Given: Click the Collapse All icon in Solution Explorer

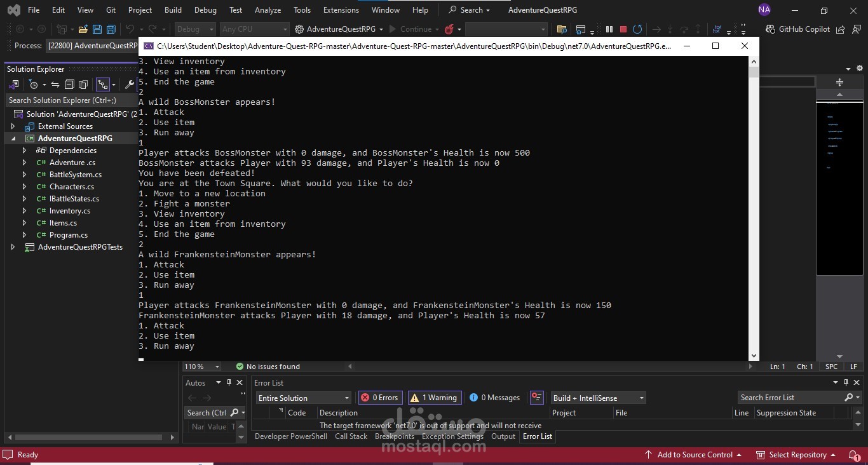Looking at the screenshot, I should click(70, 84).
